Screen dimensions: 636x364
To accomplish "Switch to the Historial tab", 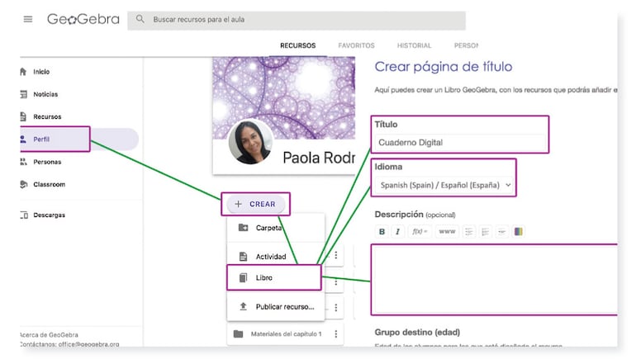I will click(x=414, y=45).
